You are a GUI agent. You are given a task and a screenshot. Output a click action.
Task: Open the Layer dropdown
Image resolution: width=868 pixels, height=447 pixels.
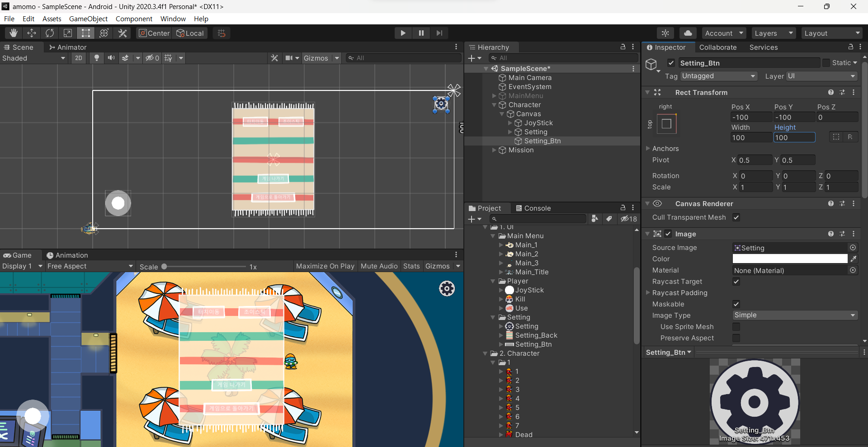[x=822, y=76]
